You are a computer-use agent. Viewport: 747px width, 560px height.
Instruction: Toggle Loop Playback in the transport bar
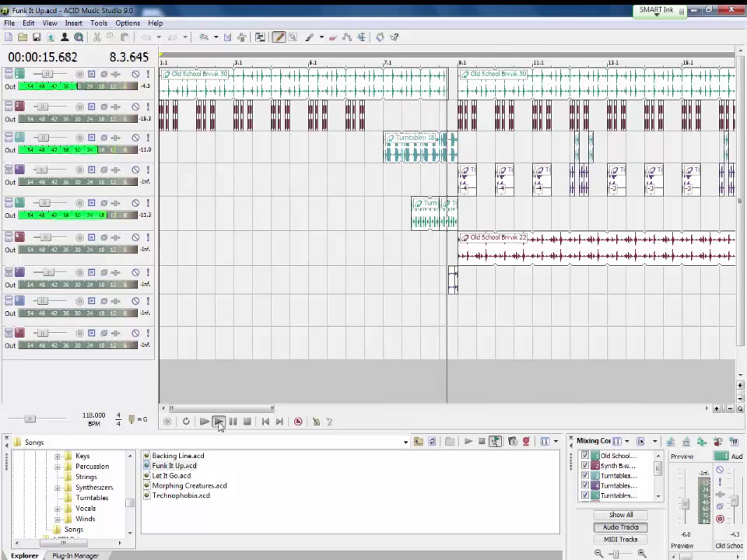tap(186, 422)
